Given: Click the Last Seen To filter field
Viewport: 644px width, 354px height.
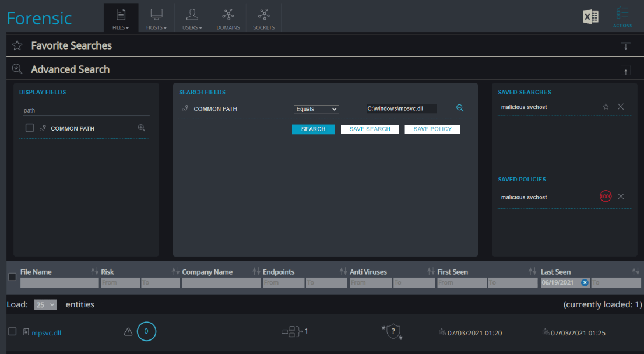Looking at the screenshot, I should click(x=616, y=282).
